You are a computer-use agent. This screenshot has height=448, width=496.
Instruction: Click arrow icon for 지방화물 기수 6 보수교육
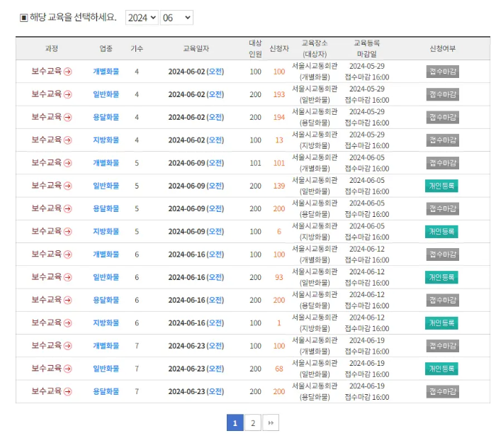coord(68,323)
